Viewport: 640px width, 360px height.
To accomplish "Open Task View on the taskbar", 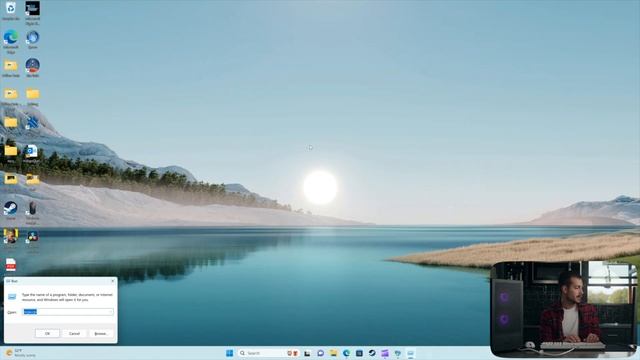I will [307, 353].
